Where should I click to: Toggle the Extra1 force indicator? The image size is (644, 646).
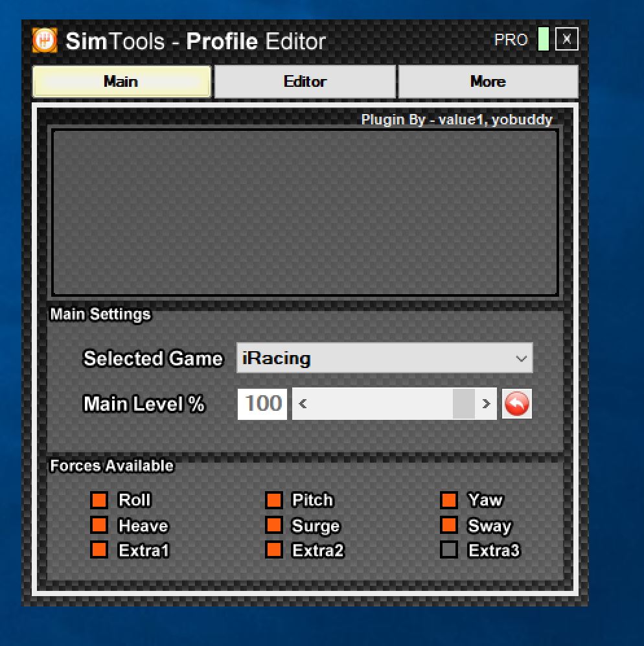tap(99, 549)
